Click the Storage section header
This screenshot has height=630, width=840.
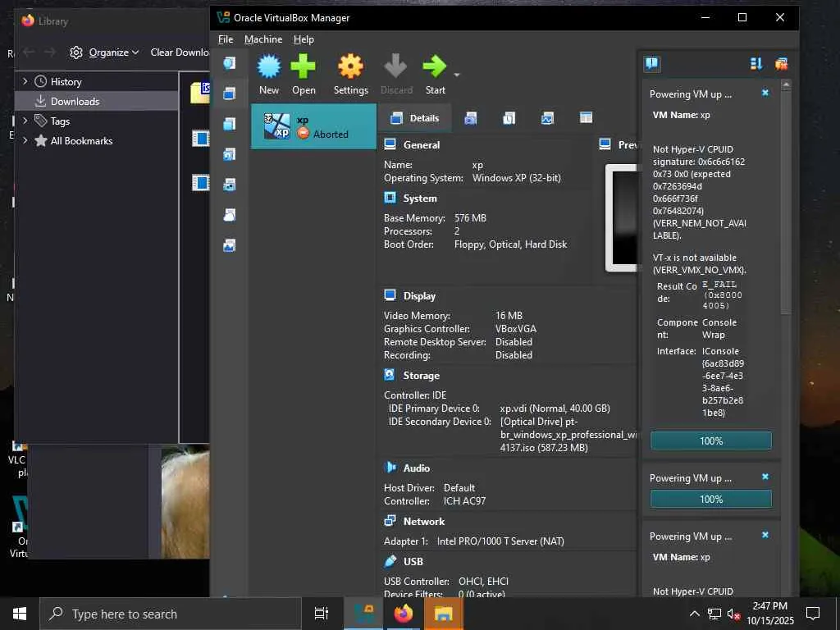421,376
